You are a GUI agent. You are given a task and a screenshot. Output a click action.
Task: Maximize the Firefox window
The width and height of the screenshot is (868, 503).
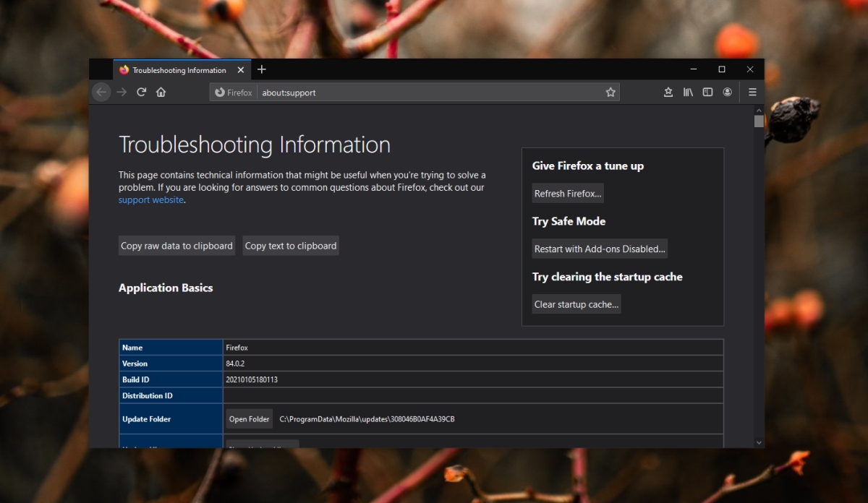coord(722,69)
